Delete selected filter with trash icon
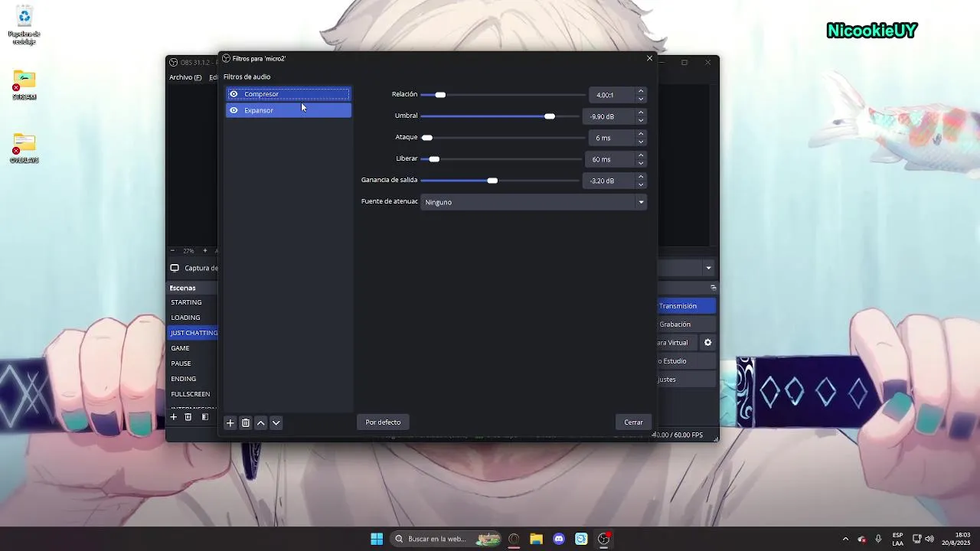 (x=245, y=422)
